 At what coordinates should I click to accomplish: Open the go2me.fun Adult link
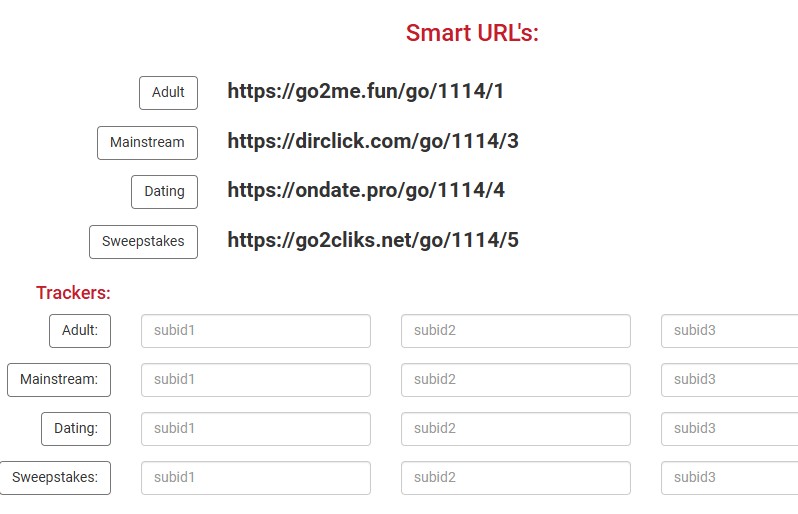(365, 92)
